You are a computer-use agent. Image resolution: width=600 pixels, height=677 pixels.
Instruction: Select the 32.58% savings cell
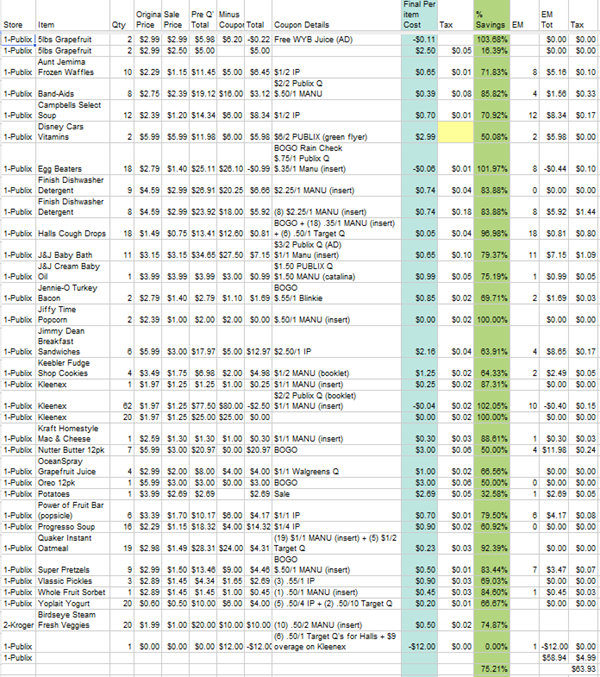[492, 494]
